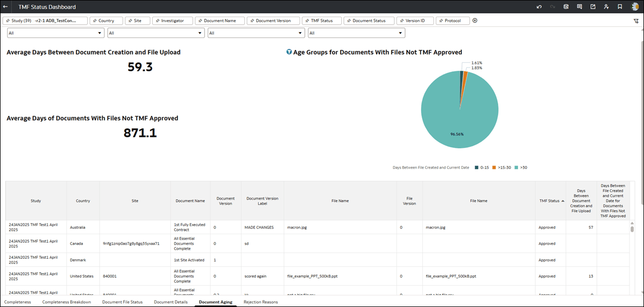Click filter icon beside Age Groups title
The width and height of the screenshot is (644, 307).
(289, 53)
